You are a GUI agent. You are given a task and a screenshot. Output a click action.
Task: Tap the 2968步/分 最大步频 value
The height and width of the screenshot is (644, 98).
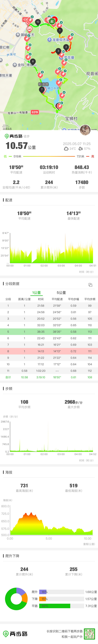point(73,402)
